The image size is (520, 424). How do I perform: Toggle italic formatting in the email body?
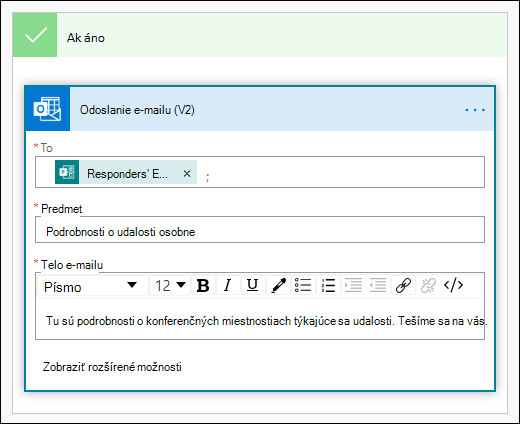228,285
